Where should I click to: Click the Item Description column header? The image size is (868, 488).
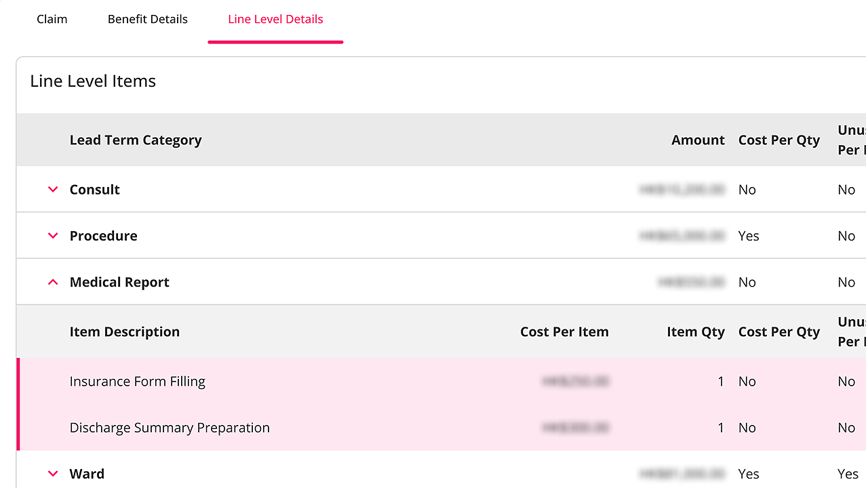pyautogui.click(x=125, y=332)
